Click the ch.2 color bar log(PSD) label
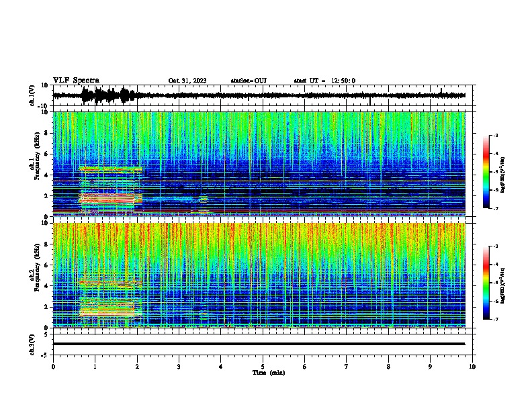The image size is (532, 411). (x=502, y=285)
